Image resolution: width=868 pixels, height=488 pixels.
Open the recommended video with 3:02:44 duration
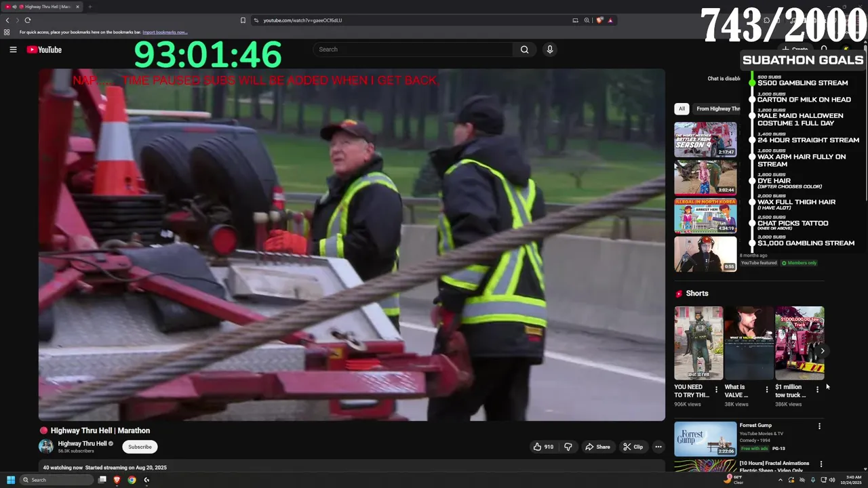(x=705, y=178)
